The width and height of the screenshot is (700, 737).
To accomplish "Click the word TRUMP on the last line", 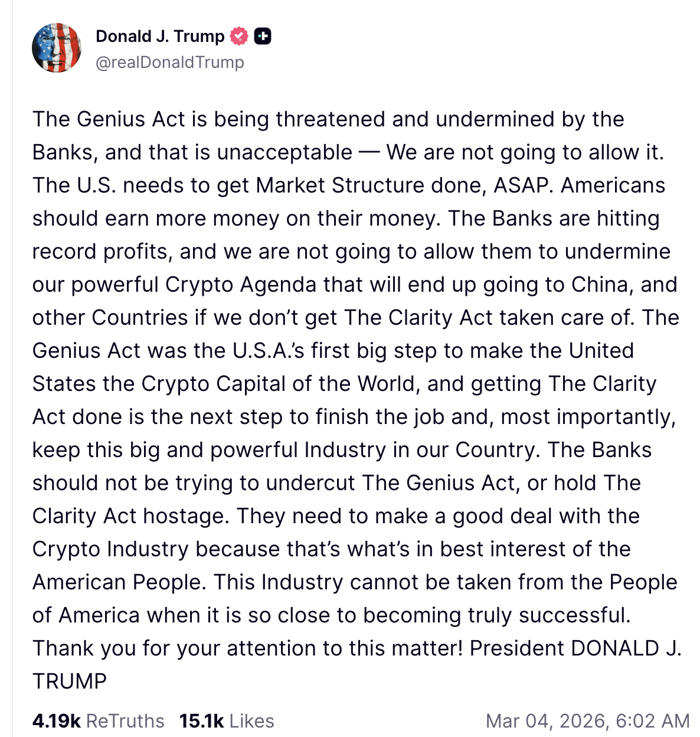I will tap(70, 681).
